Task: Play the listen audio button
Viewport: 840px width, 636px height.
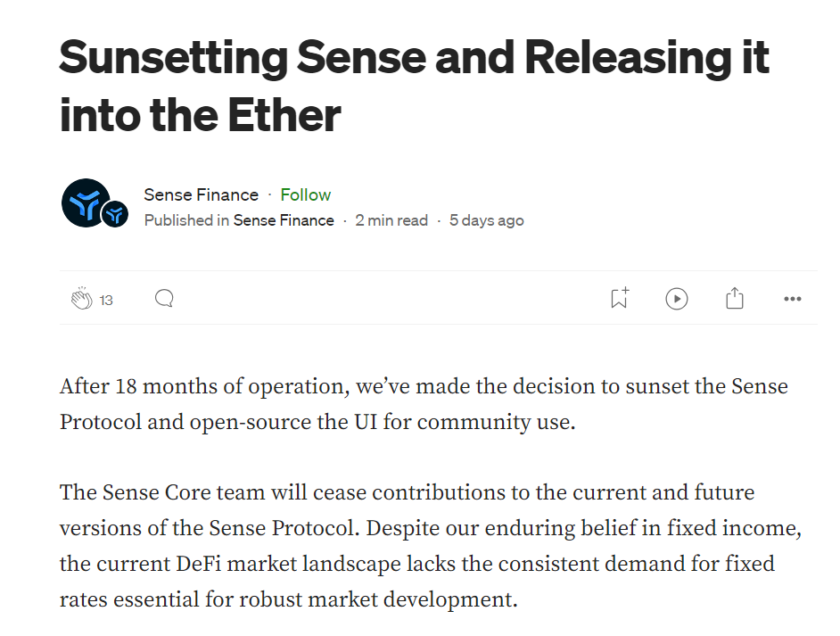Action: point(677,299)
